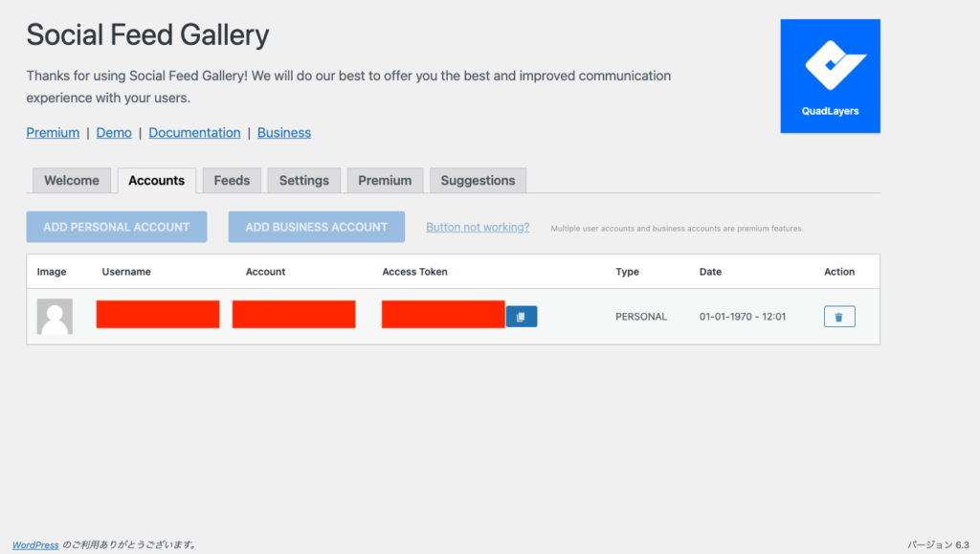980x554 pixels.
Task: Go to the Settings tab
Action: 303,180
